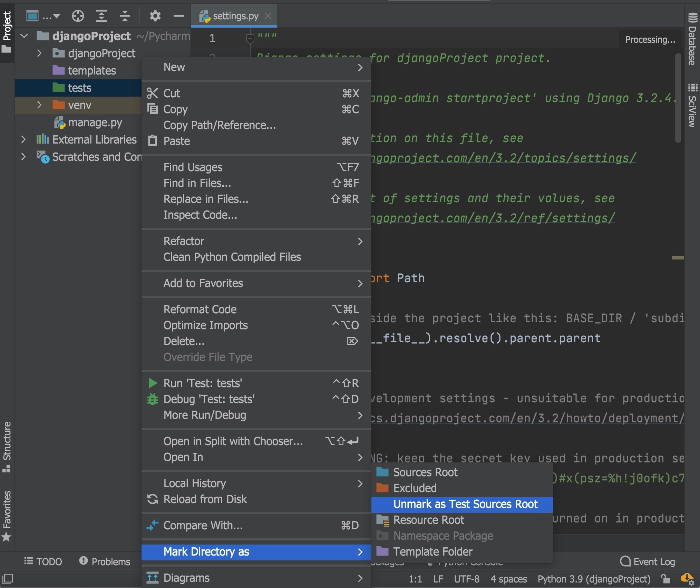700x588 pixels.
Task: Open the Project panel settings gear
Action: 155,16
